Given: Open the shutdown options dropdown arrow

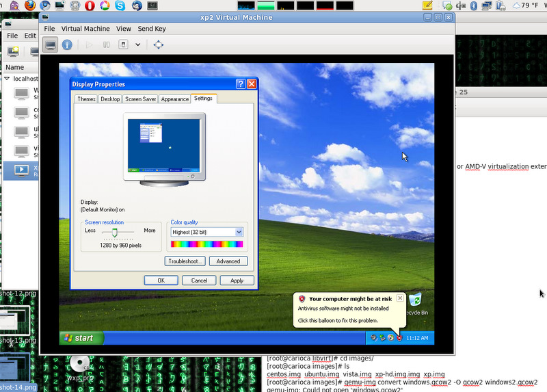Looking at the screenshot, I should pyautogui.click(x=137, y=44).
